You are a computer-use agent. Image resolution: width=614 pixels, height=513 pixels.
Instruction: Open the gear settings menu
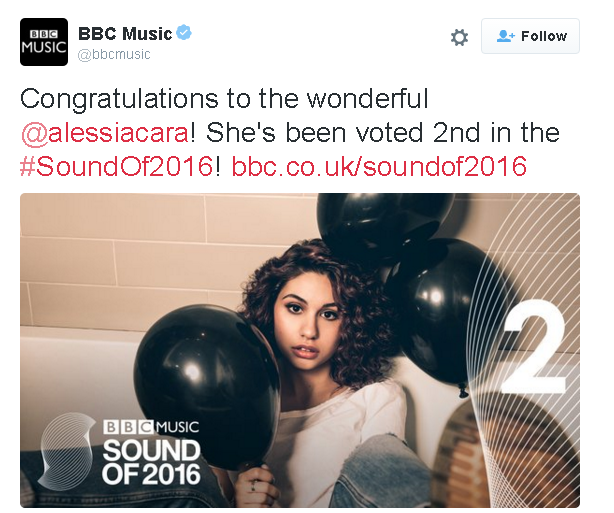(459, 38)
